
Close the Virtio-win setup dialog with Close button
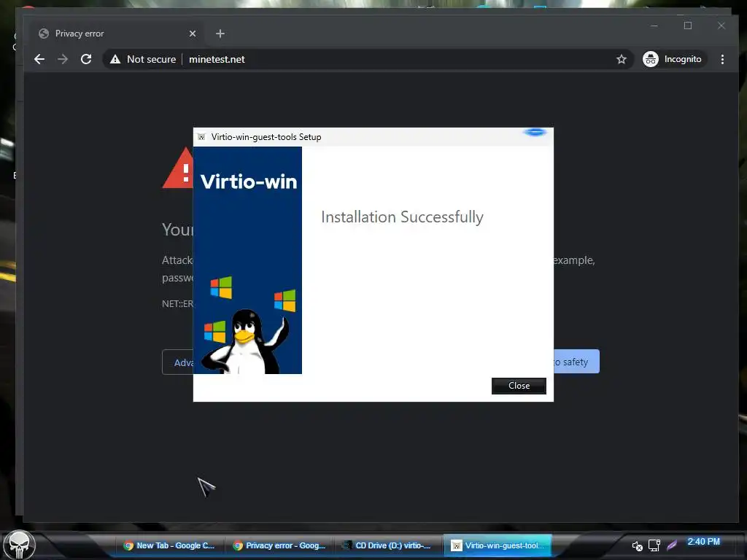click(x=519, y=386)
